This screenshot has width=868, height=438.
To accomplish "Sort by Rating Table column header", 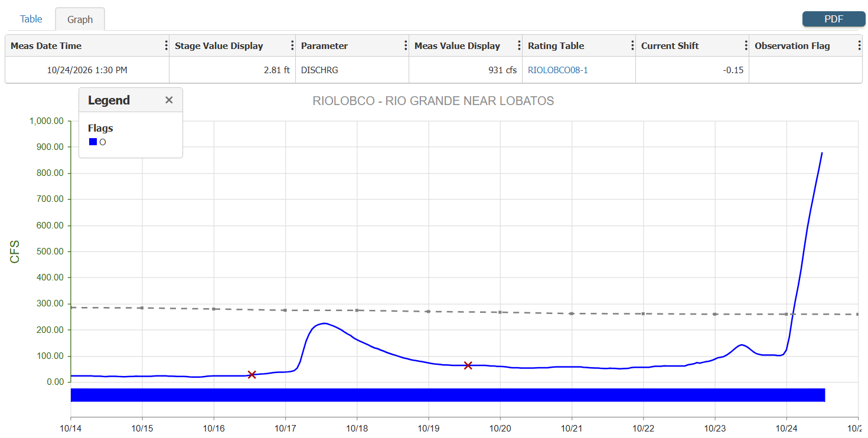I will [x=556, y=46].
